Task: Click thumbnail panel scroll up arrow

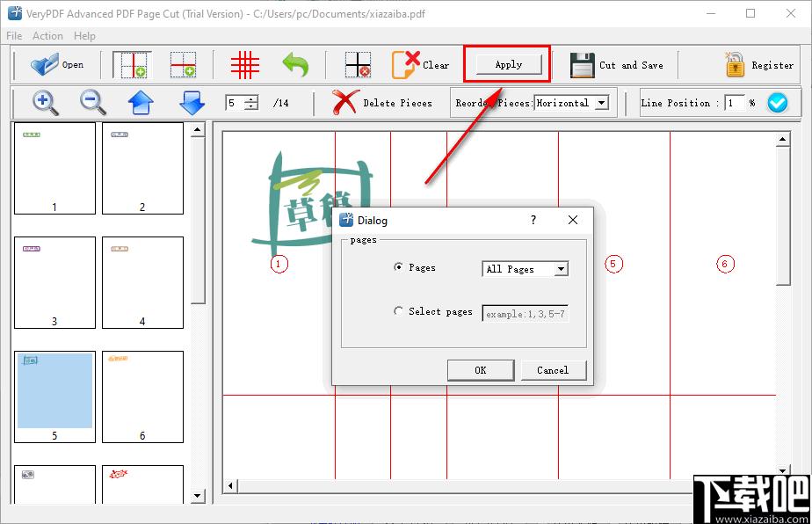Action: pyautogui.click(x=198, y=129)
